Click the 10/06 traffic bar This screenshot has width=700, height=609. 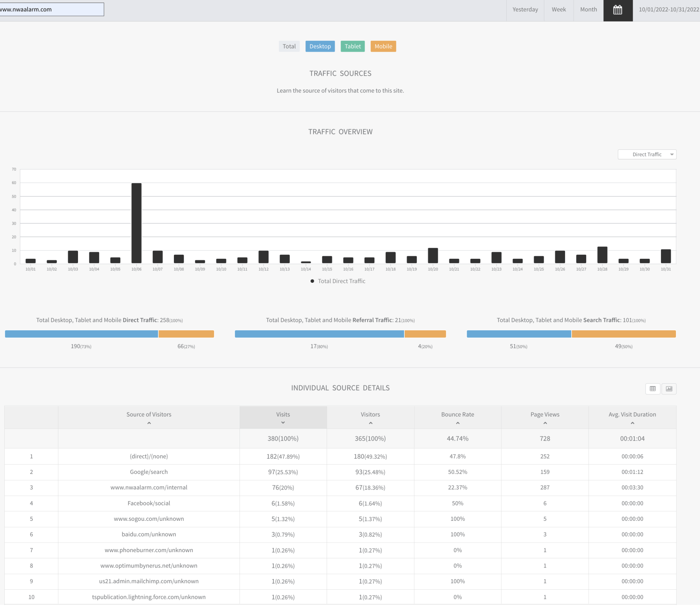point(136,223)
